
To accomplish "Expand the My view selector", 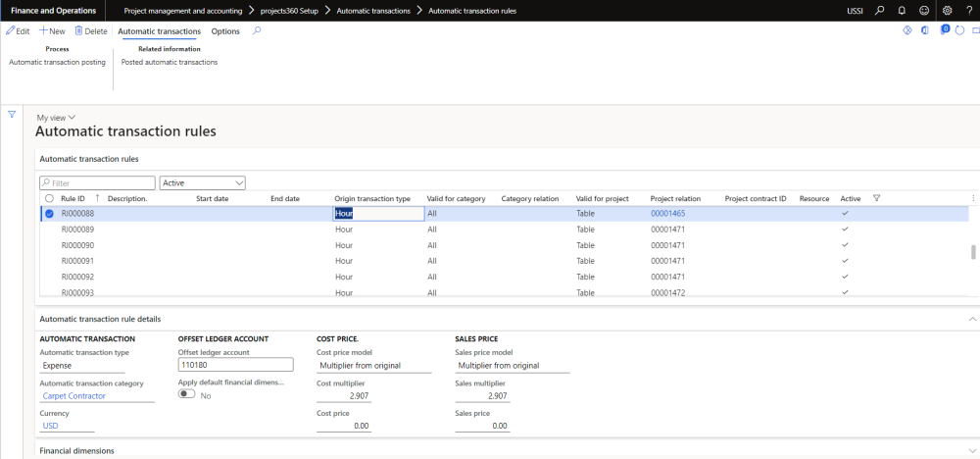I will coord(56,118).
